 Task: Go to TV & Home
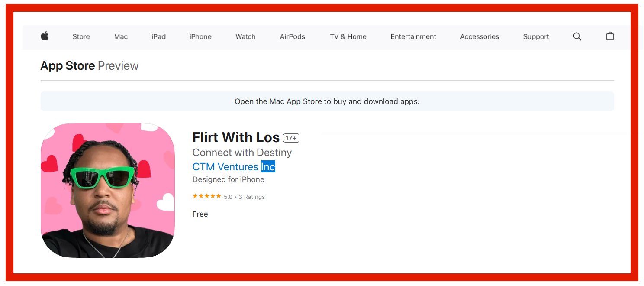click(348, 37)
